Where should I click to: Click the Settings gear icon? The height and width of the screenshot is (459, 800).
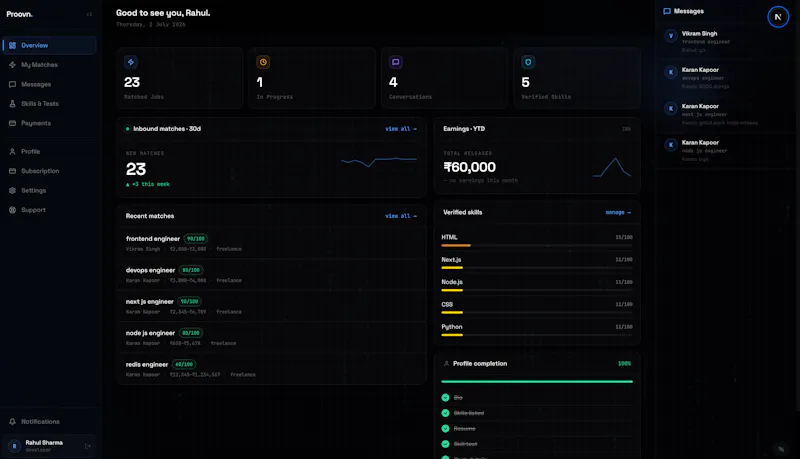[12, 190]
